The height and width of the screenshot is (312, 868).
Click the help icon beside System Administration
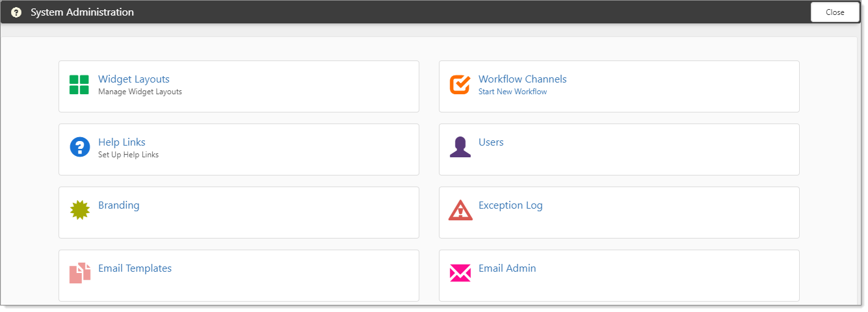16,12
